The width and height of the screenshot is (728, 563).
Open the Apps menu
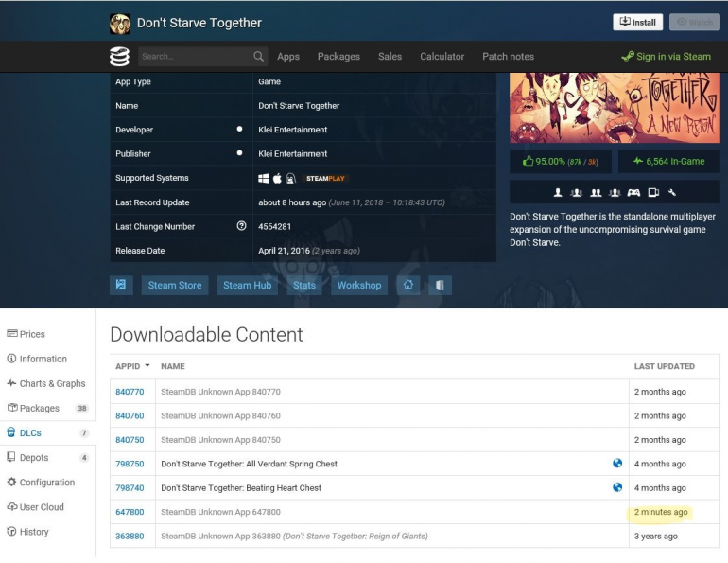pyautogui.click(x=288, y=57)
